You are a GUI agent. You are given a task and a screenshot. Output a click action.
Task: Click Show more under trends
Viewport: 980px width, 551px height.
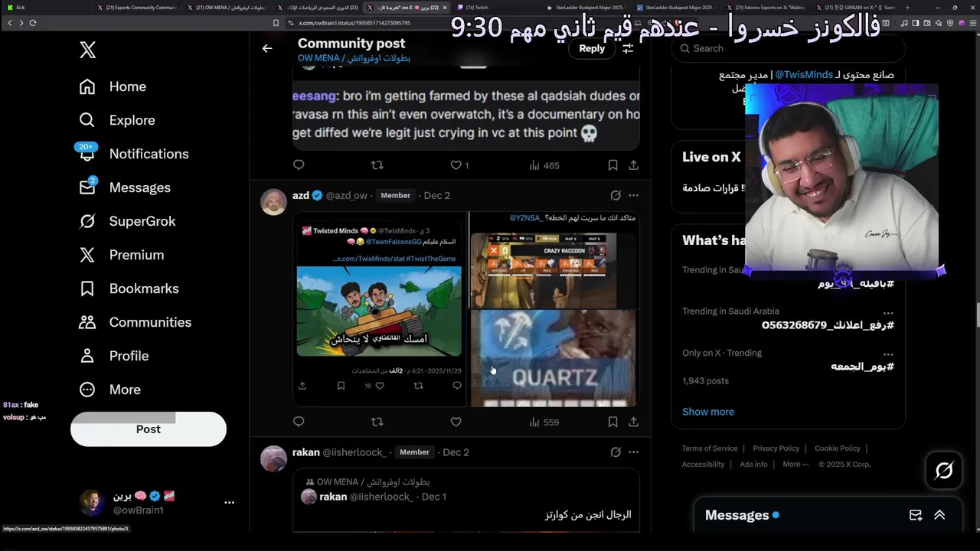pos(708,412)
